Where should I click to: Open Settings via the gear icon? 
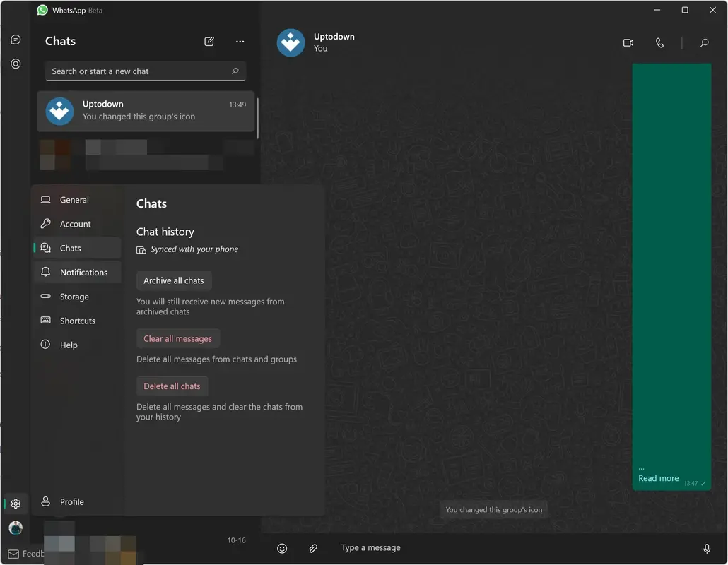[16, 503]
